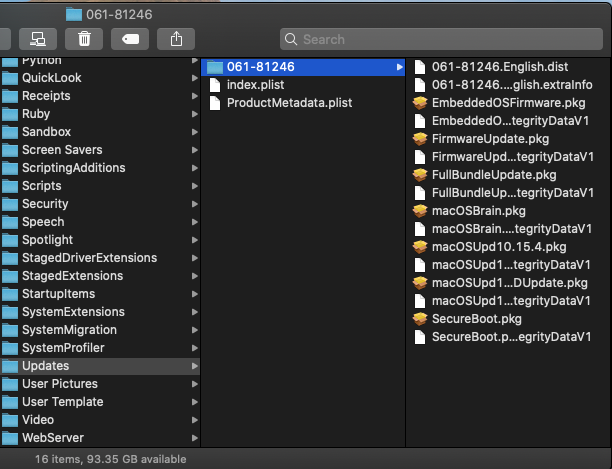This screenshot has width=612, height=469.
Task: Expand the StagedDriverExtensions folder arrow
Action: tap(195, 258)
